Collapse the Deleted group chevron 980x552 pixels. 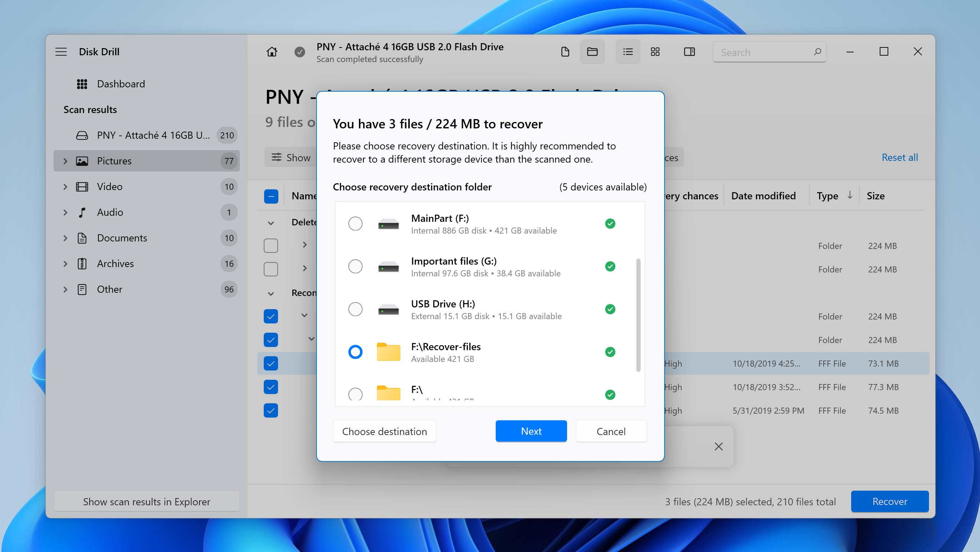[271, 223]
